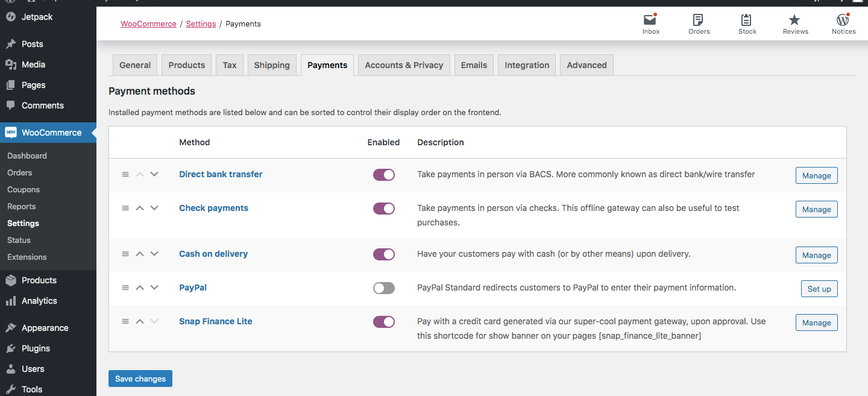
Task: Grab the drag handle for Direct bank transfer
Action: click(125, 174)
